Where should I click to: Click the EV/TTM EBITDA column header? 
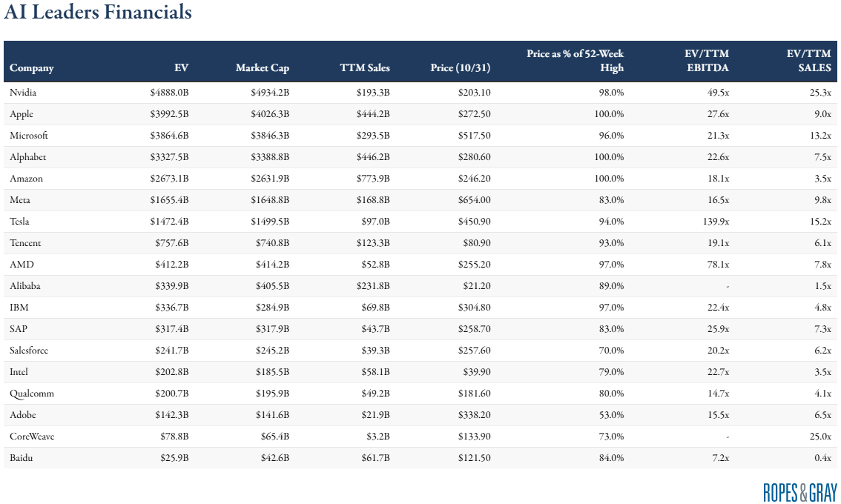pyautogui.click(x=706, y=61)
